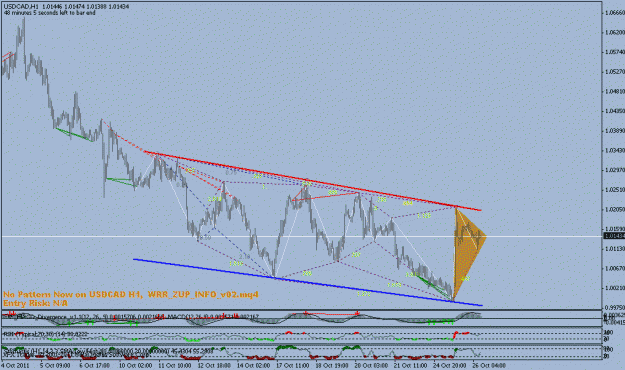Viewport: 625px width, 370px height.
Task: Select the green divergence line near 6 Oct
Action: pyautogui.click(x=74, y=135)
